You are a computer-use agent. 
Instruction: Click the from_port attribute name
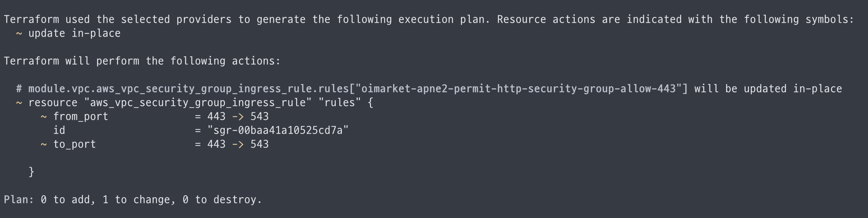click(x=81, y=117)
